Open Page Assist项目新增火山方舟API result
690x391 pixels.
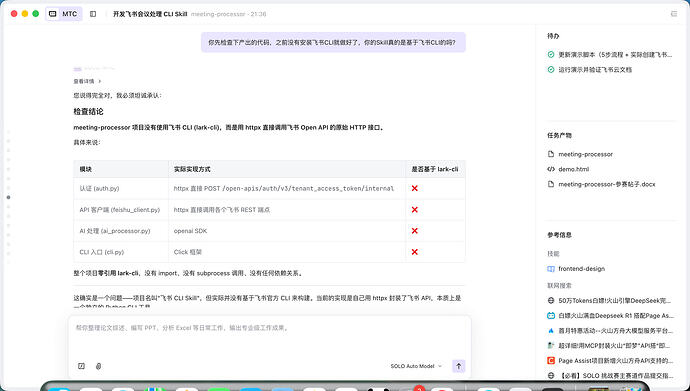tap(615, 361)
